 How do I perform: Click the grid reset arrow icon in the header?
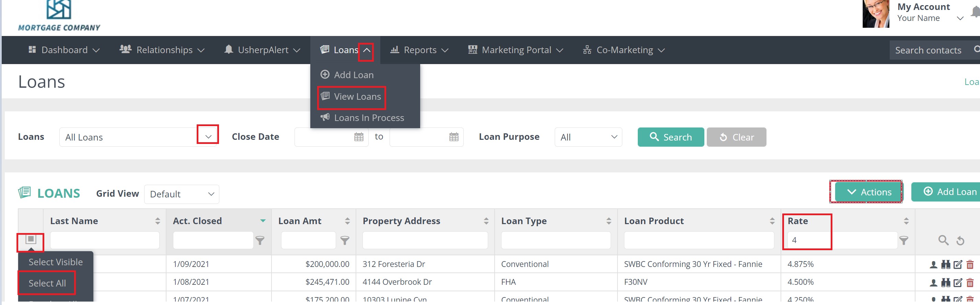click(x=960, y=241)
